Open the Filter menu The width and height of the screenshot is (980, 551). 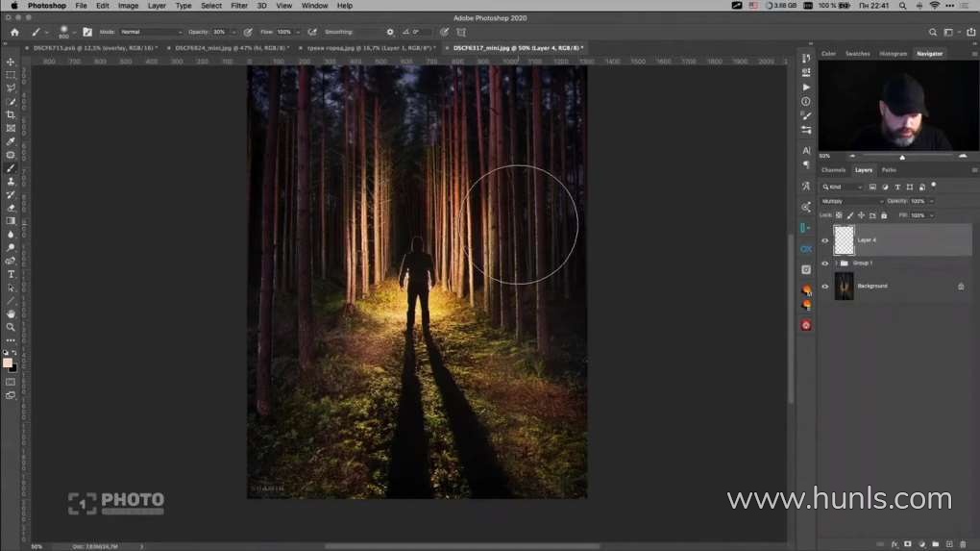(239, 6)
